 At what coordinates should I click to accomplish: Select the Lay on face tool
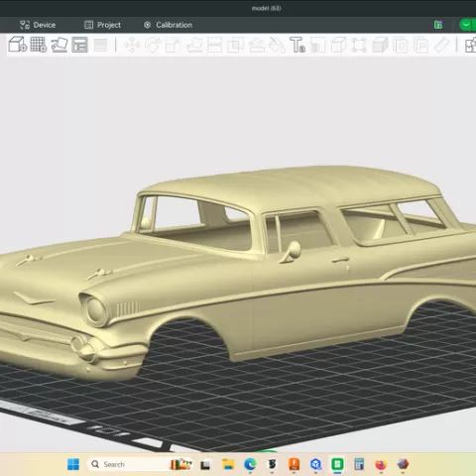point(194,45)
